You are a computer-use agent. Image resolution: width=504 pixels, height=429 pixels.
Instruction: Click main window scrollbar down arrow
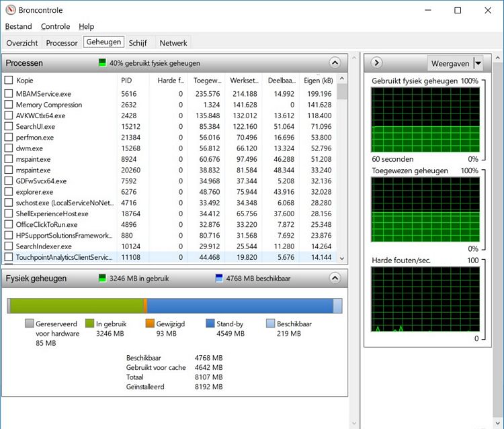(498, 423)
